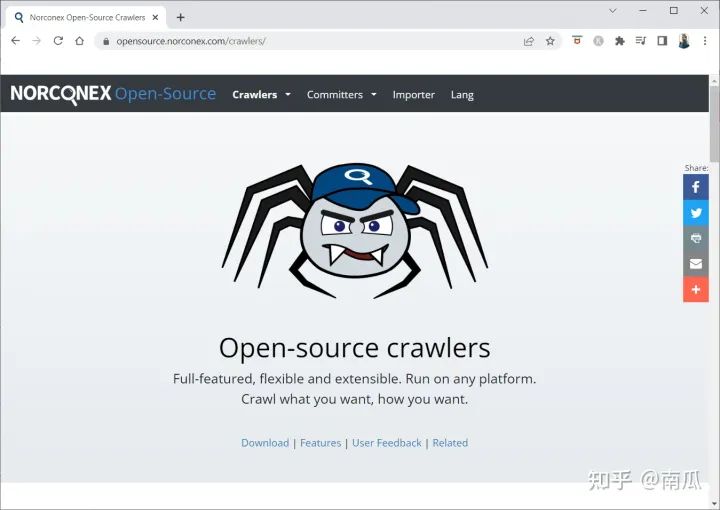Click the text 'Crawl what you want, how you want.'
The width and height of the screenshot is (720, 510).
coord(354,399)
